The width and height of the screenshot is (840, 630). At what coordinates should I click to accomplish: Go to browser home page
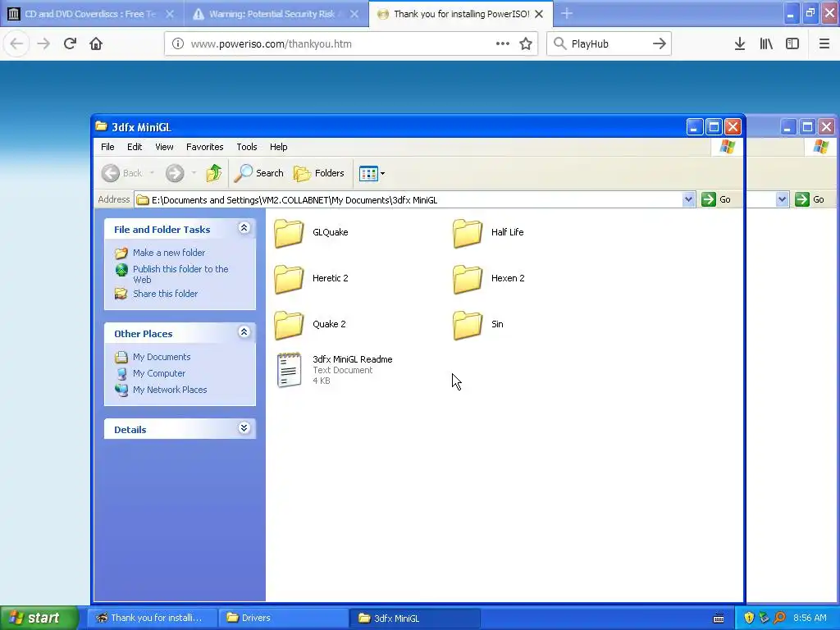point(96,43)
